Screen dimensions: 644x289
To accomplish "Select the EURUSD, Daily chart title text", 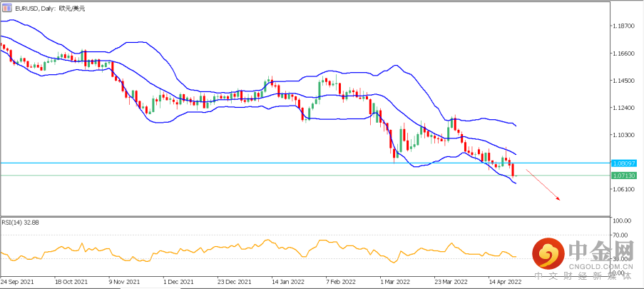I will (49, 9).
